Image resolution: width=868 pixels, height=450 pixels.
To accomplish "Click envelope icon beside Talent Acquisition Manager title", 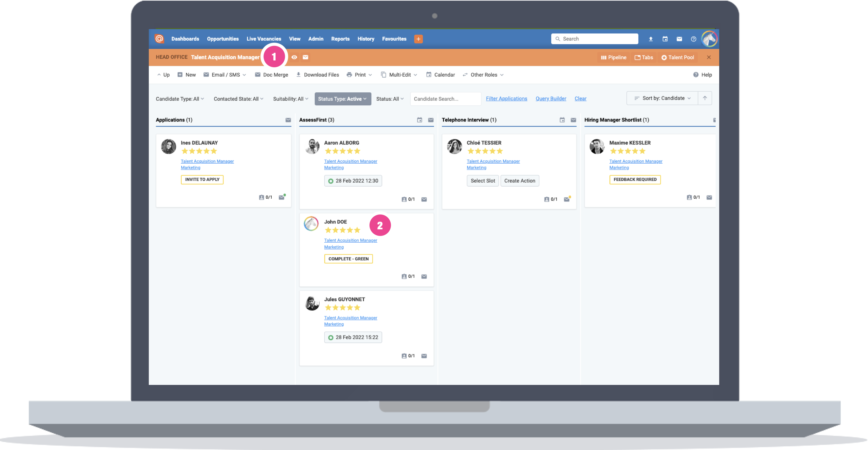I will 305,57.
